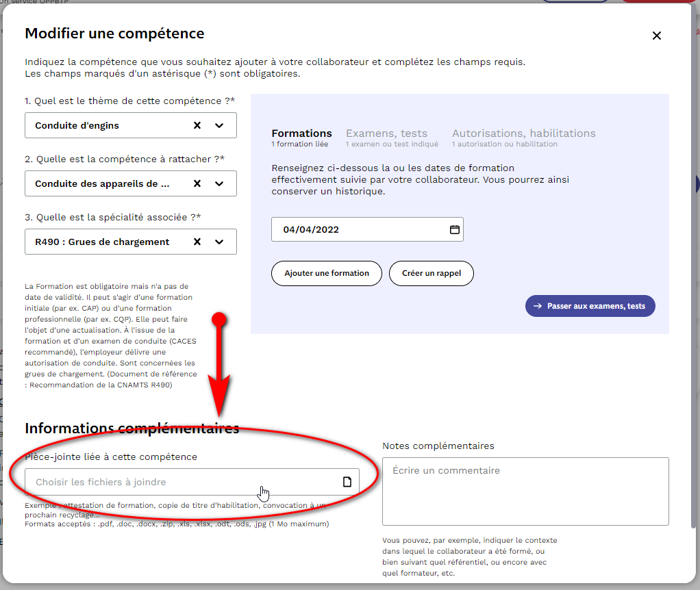Click the selected 'R490 : Grues de chargement' text
The image size is (700, 590).
pos(103,242)
